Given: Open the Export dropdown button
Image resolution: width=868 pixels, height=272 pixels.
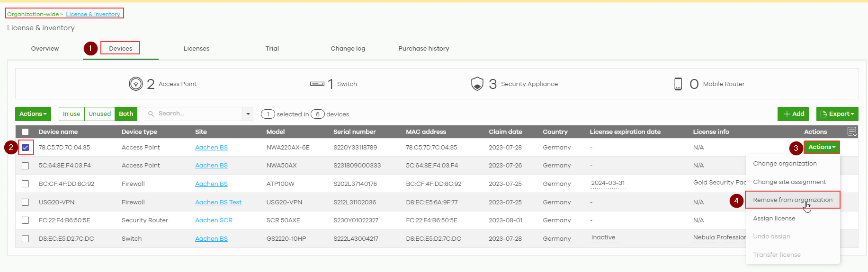Looking at the screenshot, I should pyautogui.click(x=837, y=114).
